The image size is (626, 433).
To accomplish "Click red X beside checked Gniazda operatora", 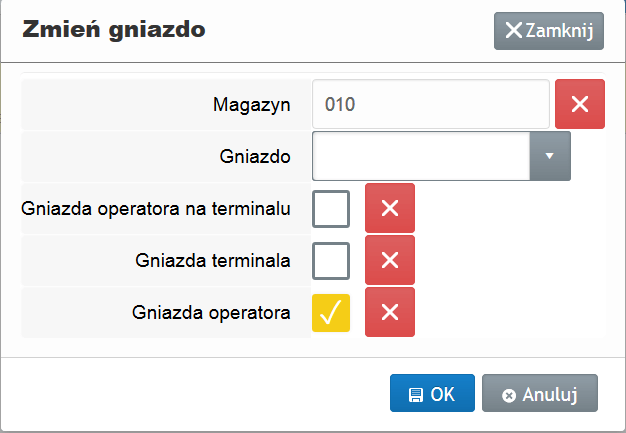I will coord(390,312).
